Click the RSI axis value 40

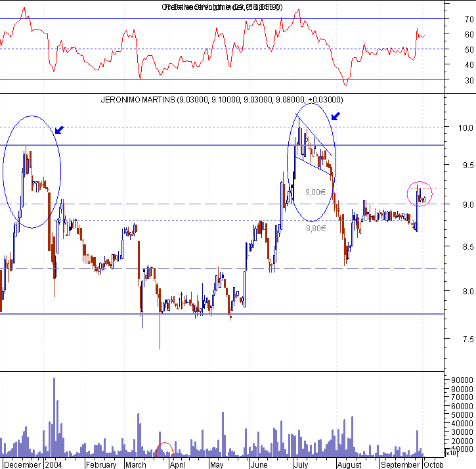469,64
